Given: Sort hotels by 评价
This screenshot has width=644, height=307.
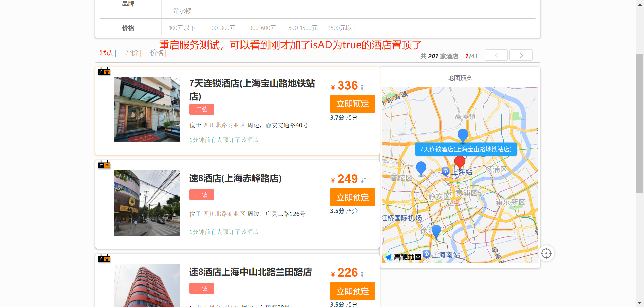Looking at the screenshot, I should point(131,53).
